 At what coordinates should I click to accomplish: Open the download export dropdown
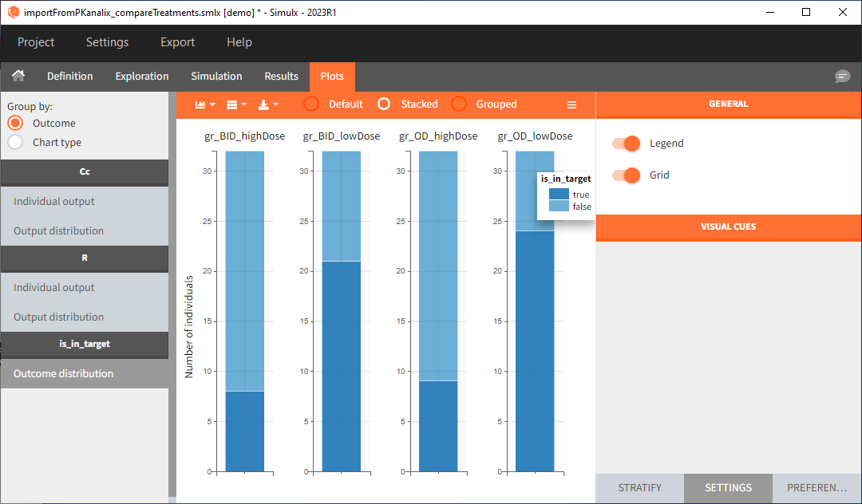pos(268,104)
